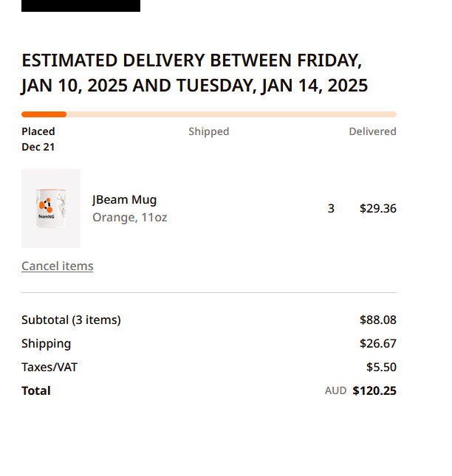Screen dimensions: 452x476
Task: Open the Cancel items link
Action: coord(57,266)
